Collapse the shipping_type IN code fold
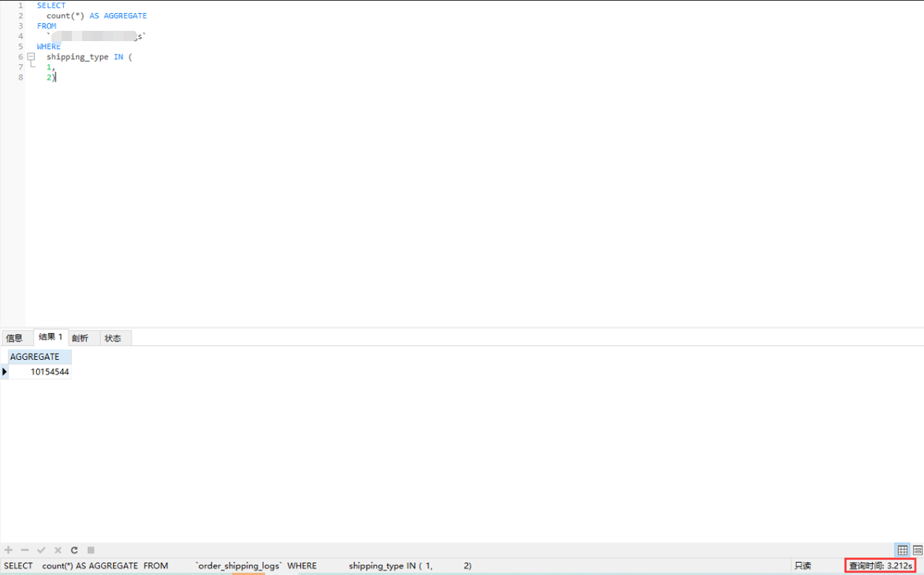Screen dimensions: 924x575 coord(31,57)
